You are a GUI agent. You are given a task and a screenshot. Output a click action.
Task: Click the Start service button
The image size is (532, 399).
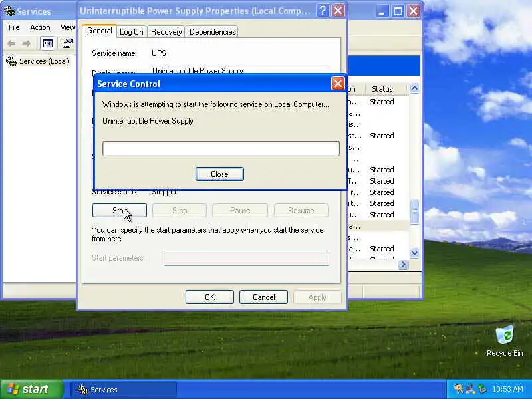[120, 211]
